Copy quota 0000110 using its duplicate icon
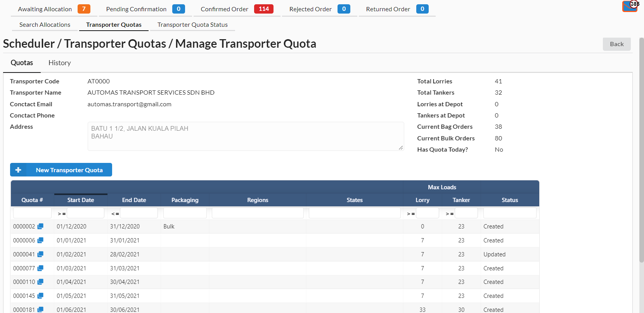 40,282
